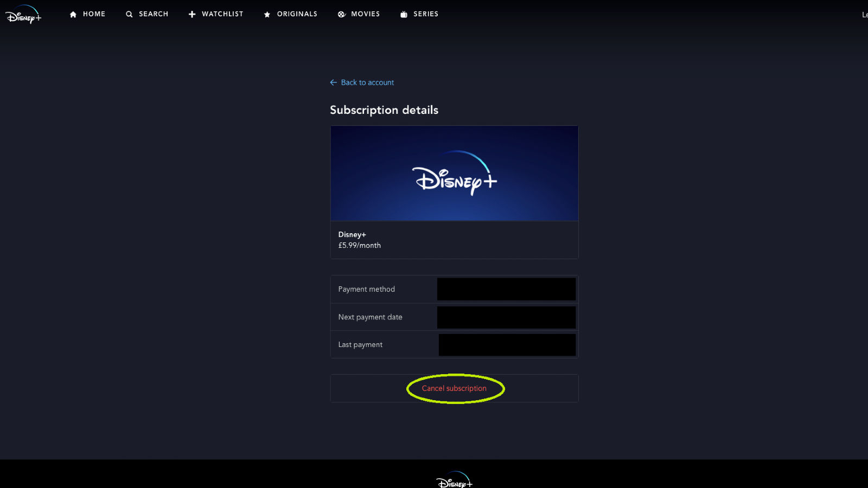Viewport: 868px width, 488px height.
Task: Click the Disney+ logo in top-left corner
Action: click(x=23, y=15)
